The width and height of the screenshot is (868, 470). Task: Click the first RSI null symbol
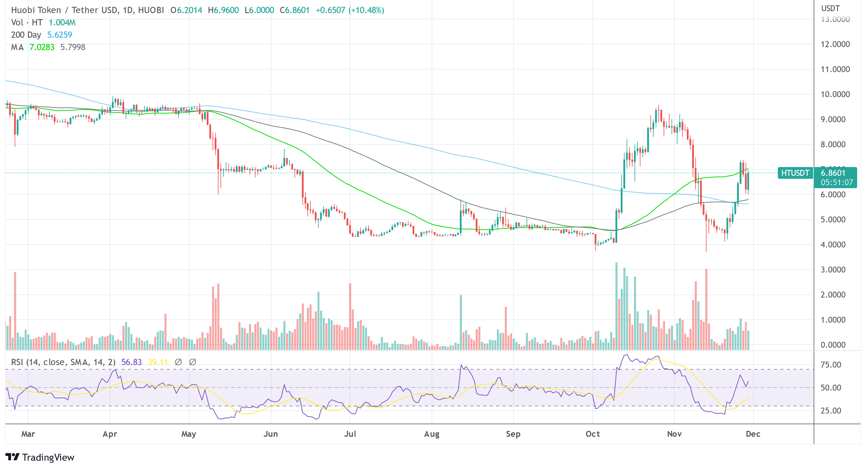click(x=178, y=362)
